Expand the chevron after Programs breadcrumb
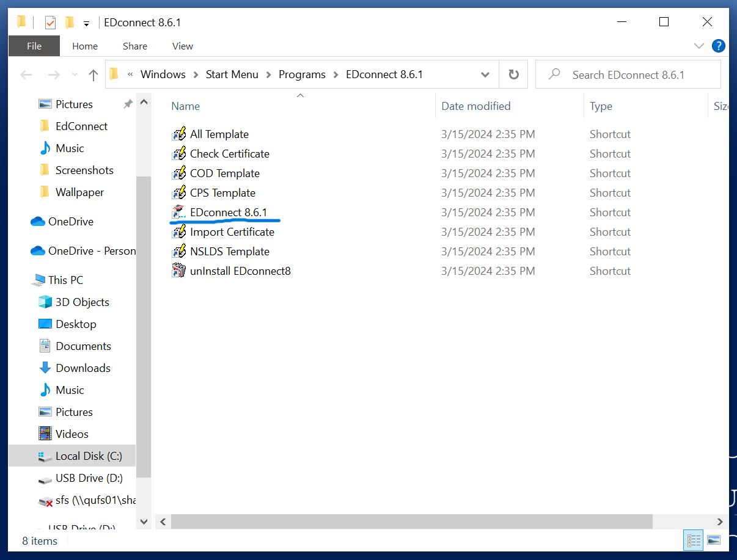Viewport: 737px width, 560px height. 336,75
